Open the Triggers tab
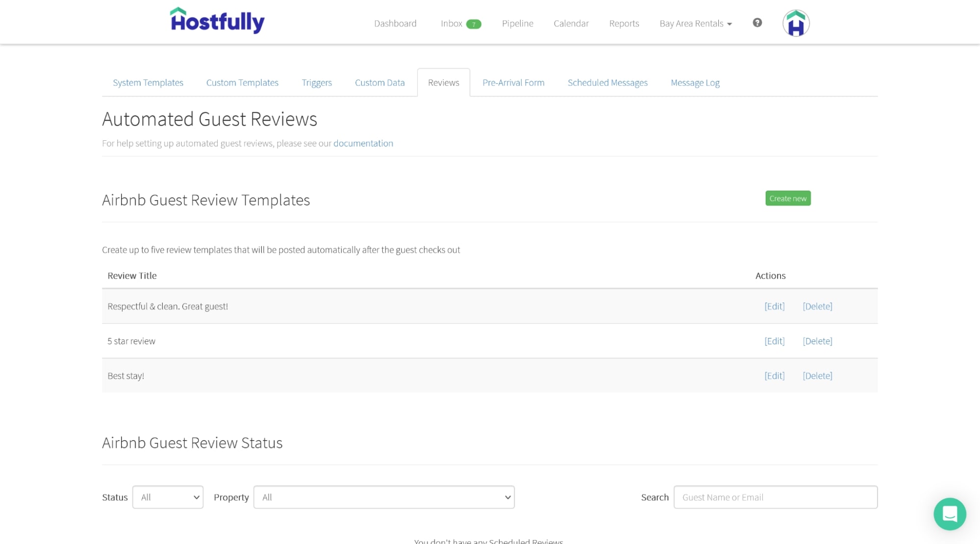This screenshot has width=980, height=544. coord(317,82)
